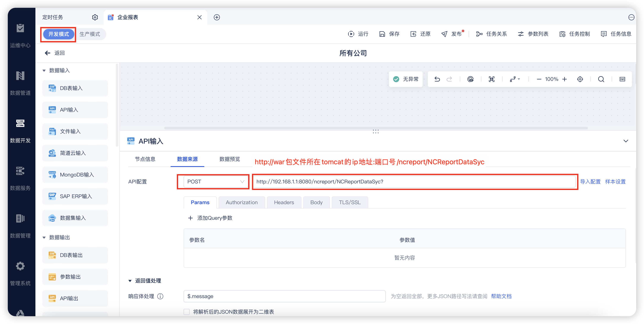Screen dimensions: 644x324
Task: Click 添加Query参数 button
Action: coord(210,218)
